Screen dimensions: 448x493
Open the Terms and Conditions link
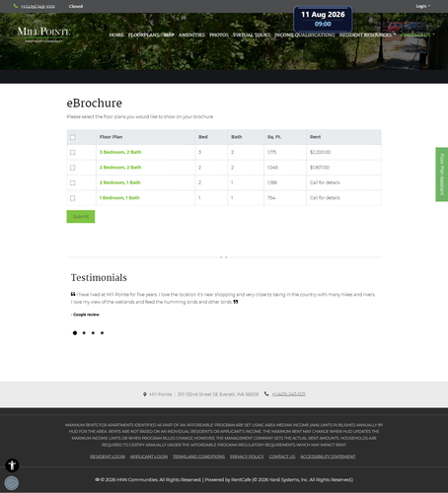click(x=198, y=457)
